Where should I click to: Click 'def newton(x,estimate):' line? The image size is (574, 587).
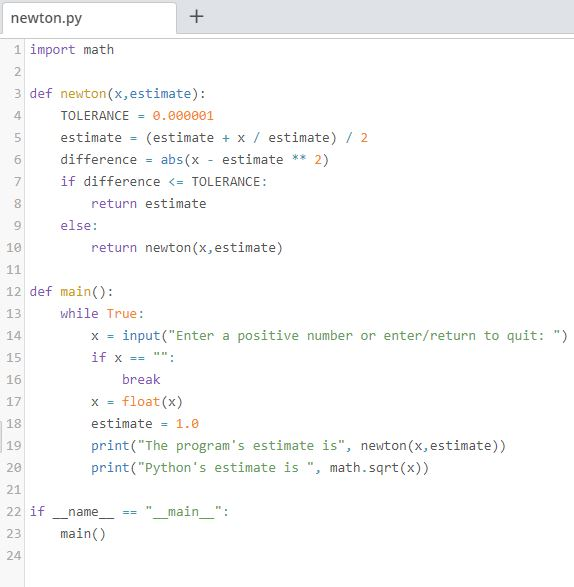(118, 94)
